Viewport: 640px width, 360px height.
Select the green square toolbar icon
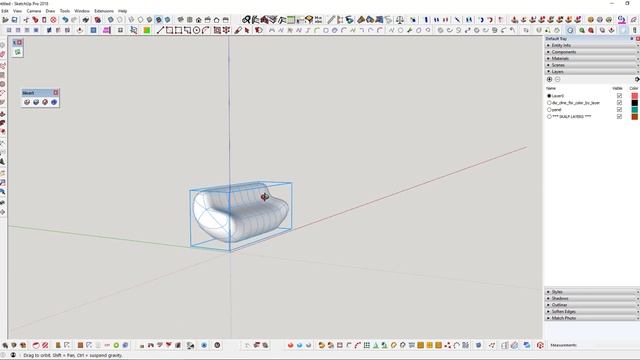pos(147,30)
